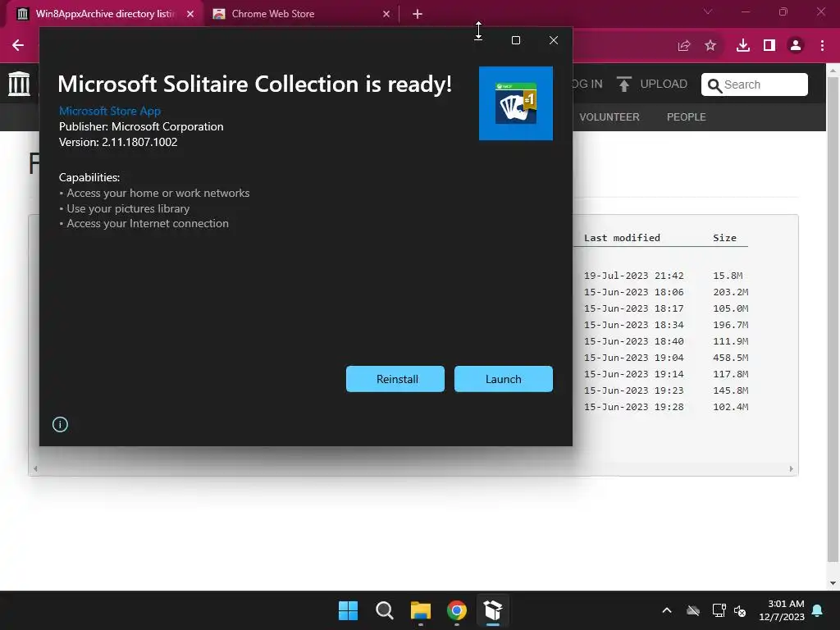Viewport: 840px width, 630px height.
Task: Click the page vertical scrollbar
Action: click(833, 319)
